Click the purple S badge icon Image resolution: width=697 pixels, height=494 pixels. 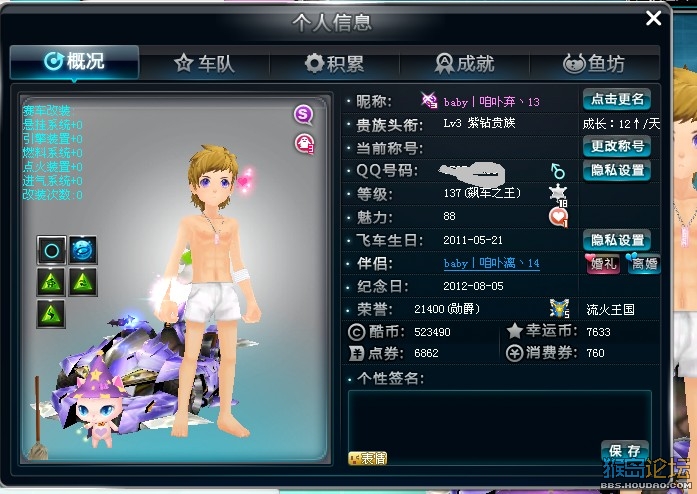pyautogui.click(x=303, y=115)
